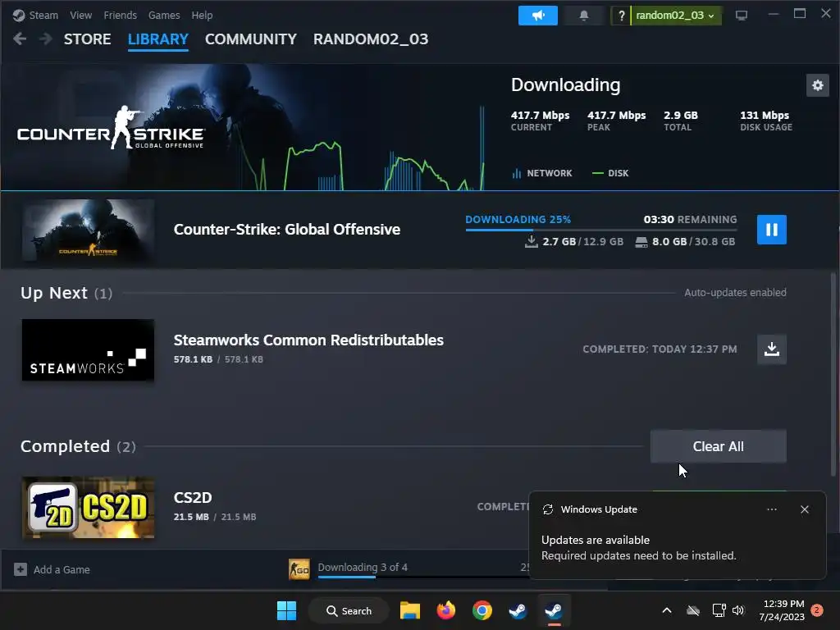The width and height of the screenshot is (840, 630).
Task: Click the 131 Mbps DISK USAGE stat
Action: tap(766, 121)
